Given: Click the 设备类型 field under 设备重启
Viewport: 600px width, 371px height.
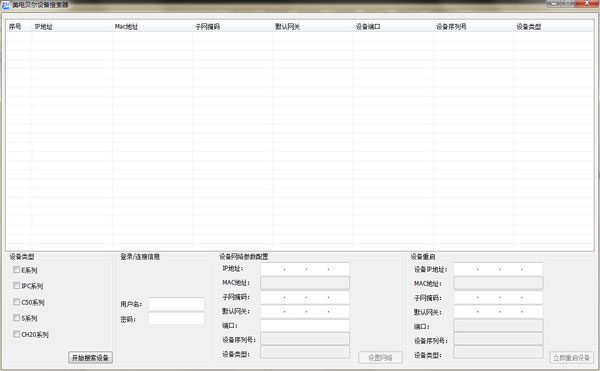Looking at the screenshot, I should [498, 353].
